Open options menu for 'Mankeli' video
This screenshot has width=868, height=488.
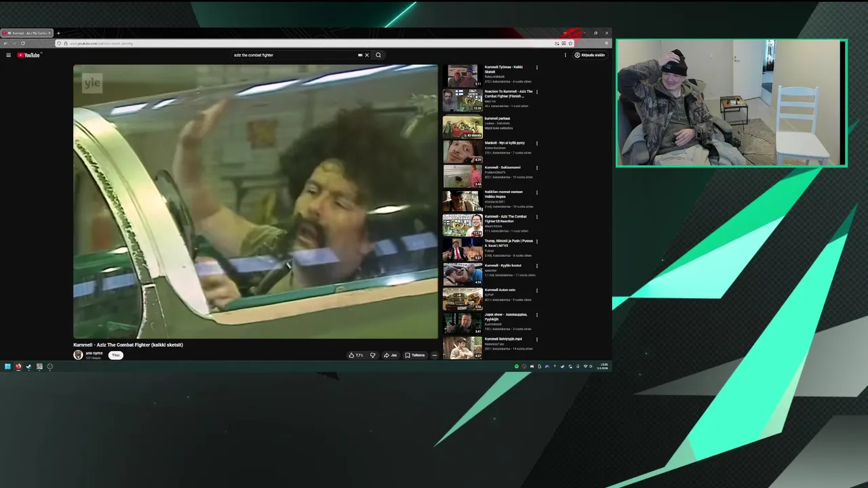[x=537, y=143]
